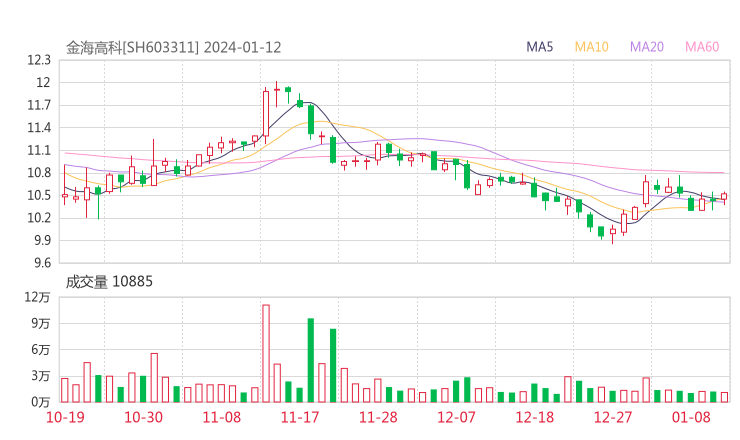Click the MA20 legend label
This screenshot has height=440, width=740.
coord(647,47)
